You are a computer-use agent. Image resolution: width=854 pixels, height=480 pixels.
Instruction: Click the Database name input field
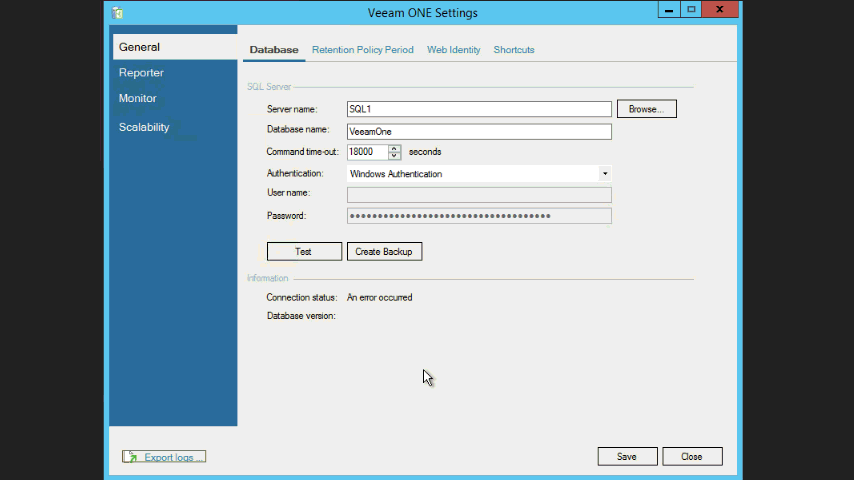(479, 131)
